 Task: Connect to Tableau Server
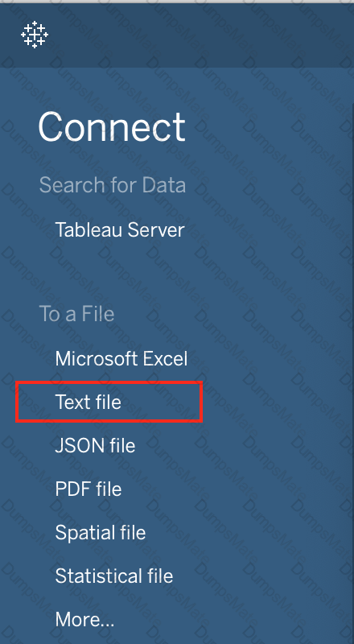click(x=120, y=229)
